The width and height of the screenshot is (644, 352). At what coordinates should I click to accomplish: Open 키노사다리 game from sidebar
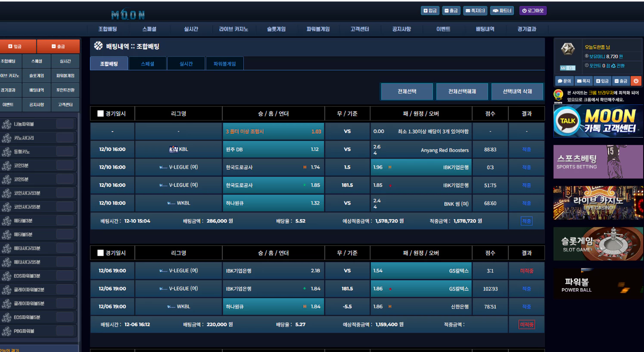point(38,138)
